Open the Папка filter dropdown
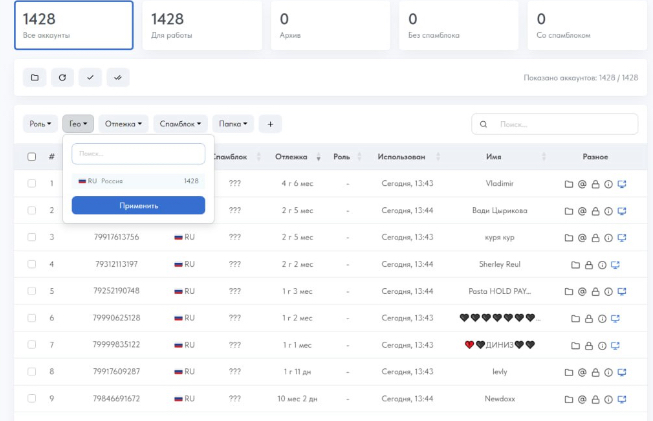 (x=232, y=124)
